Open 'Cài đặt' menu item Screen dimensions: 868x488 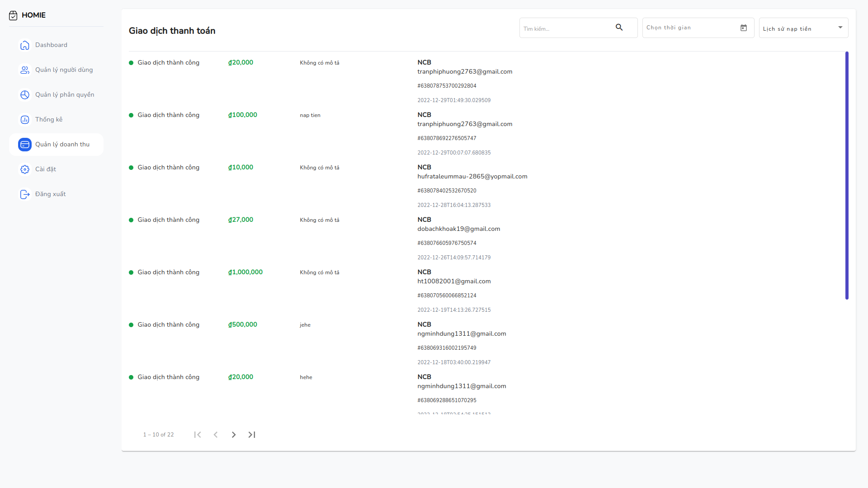46,169
